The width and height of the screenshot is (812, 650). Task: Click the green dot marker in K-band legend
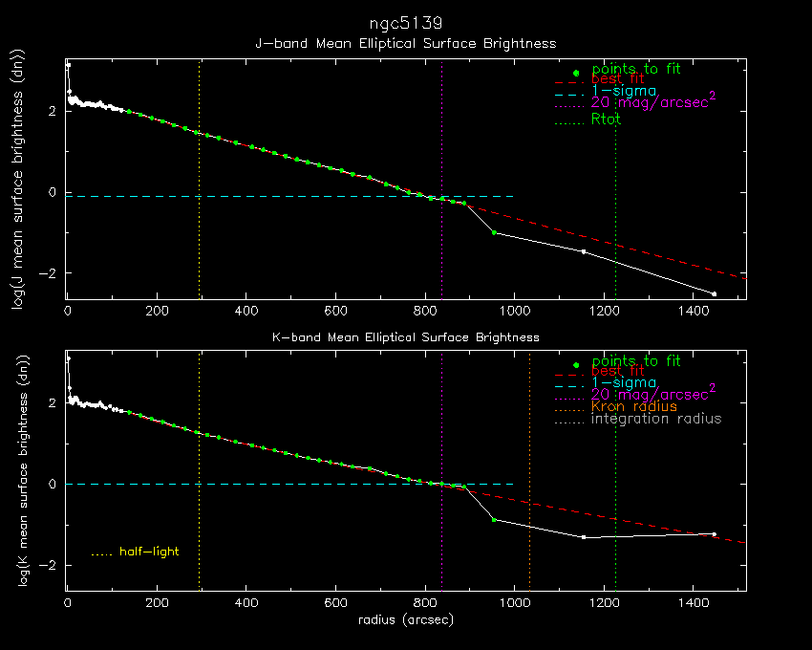pyautogui.click(x=575, y=365)
